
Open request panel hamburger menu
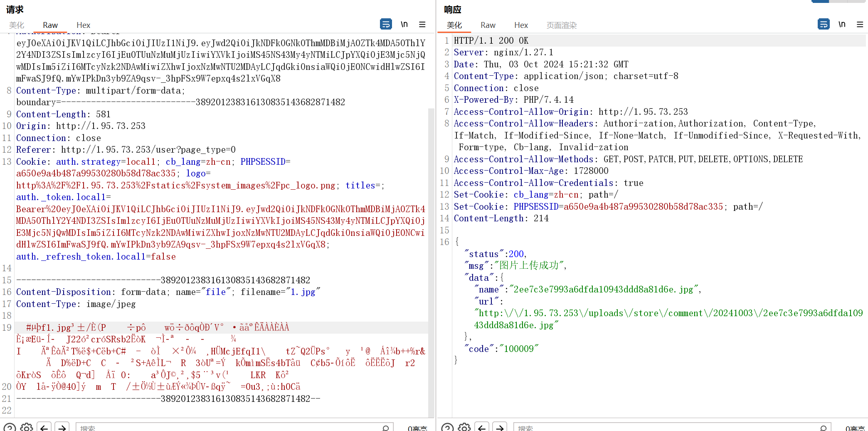422,24
